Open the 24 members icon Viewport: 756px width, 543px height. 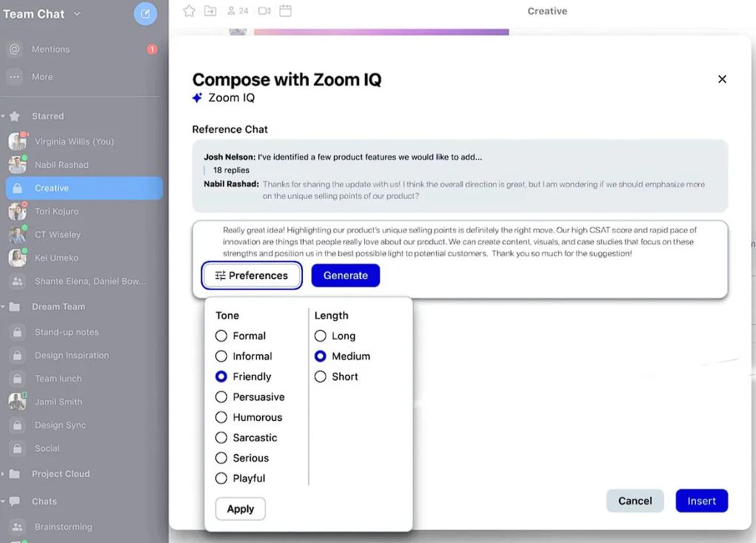point(237,11)
